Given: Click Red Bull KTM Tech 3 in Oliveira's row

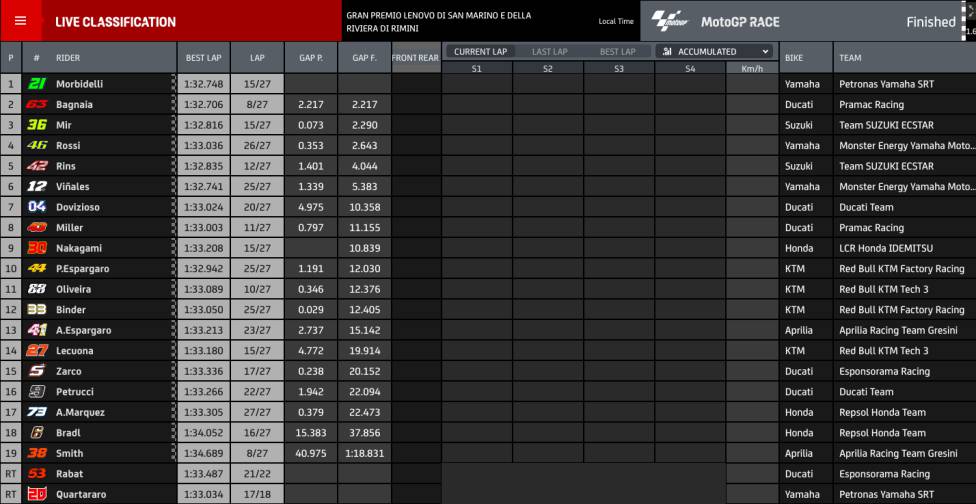Looking at the screenshot, I should [884, 289].
